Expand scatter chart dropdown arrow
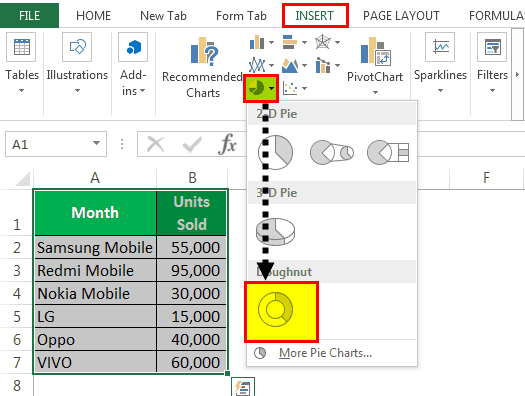The image size is (525, 396). (x=304, y=89)
